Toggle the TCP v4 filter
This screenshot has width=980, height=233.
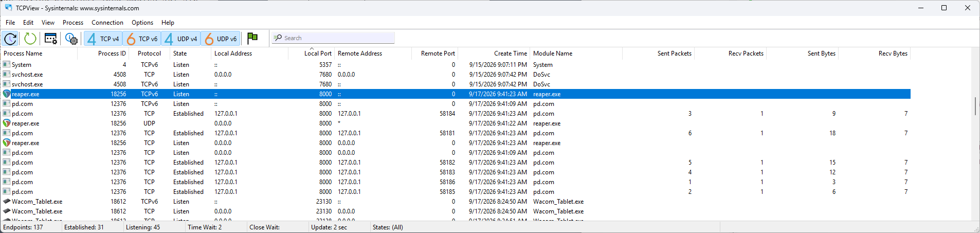click(x=103, y=39)
